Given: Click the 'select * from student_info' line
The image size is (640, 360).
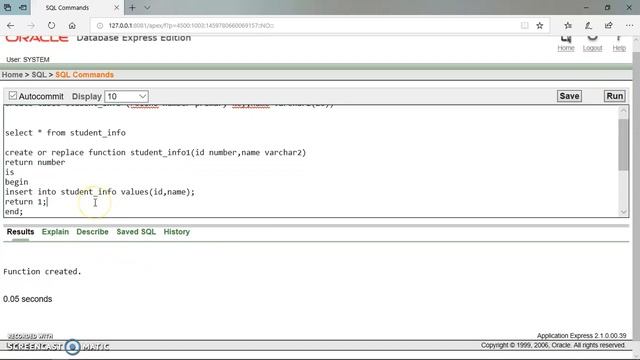Looking at the screenshot, I should 65,133.
